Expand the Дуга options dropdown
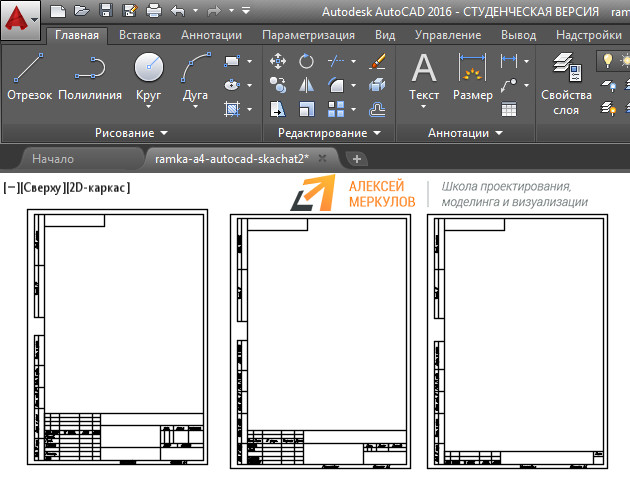Screen dimensions: 630x481 tap(195, 106)
